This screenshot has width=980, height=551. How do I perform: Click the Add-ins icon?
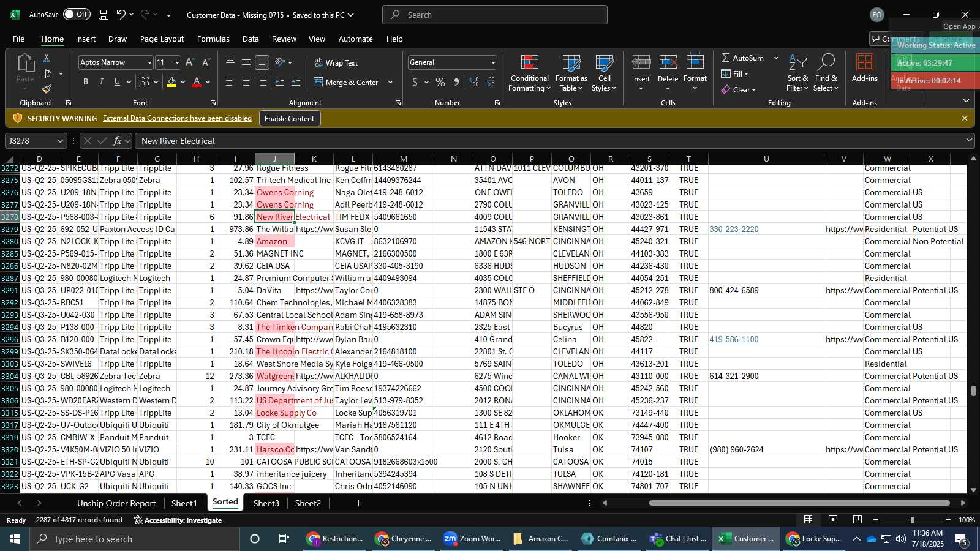click(x=865, y=62)
